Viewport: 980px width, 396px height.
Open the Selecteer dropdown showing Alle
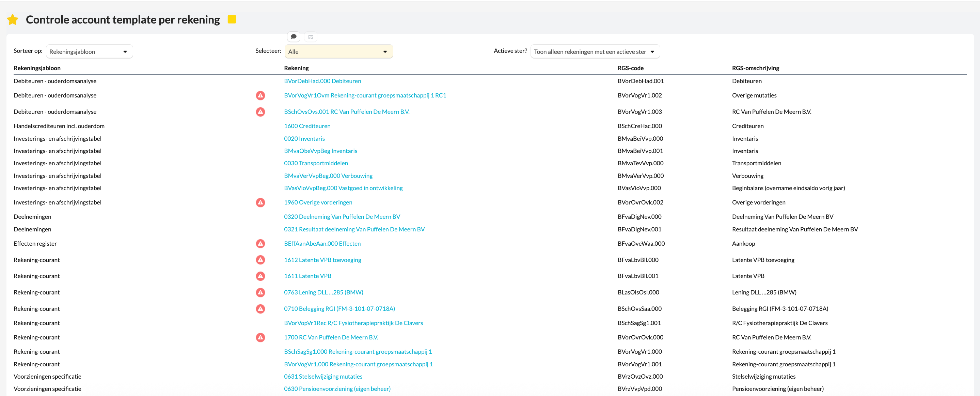338,52
